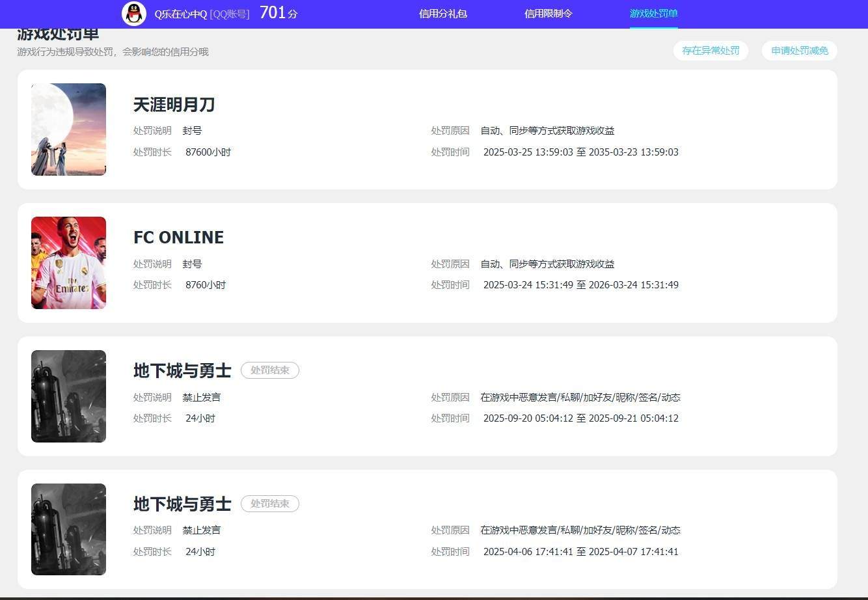
Task: Click the 地下城与勇士 title of the 2025-09-20 penalty
Action: [182, 370]
